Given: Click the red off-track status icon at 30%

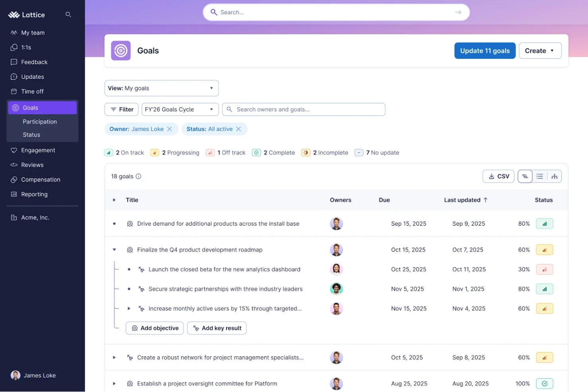Looking at the screenshot, I should (544, 270).
